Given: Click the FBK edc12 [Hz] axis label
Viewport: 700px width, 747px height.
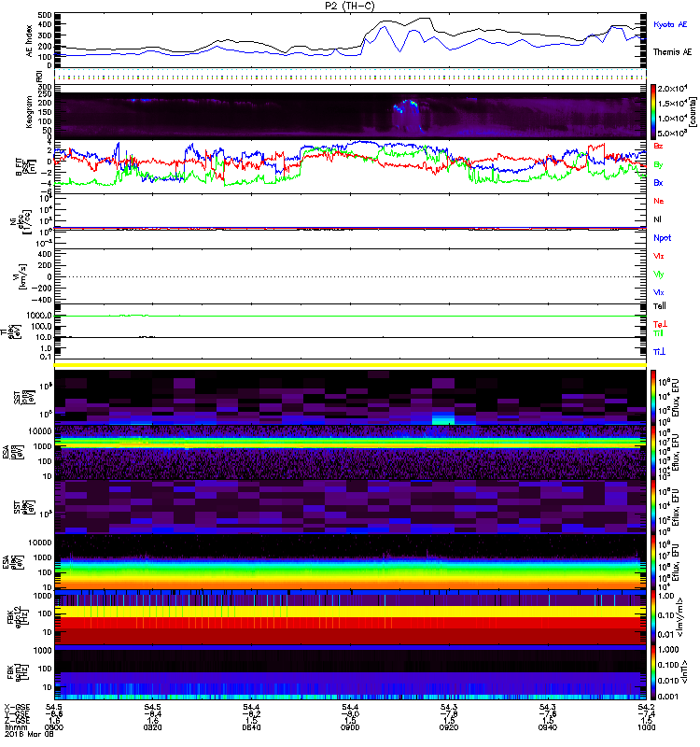Looking at the screenshot, I should pyautogui.click(x=19, y=617).
